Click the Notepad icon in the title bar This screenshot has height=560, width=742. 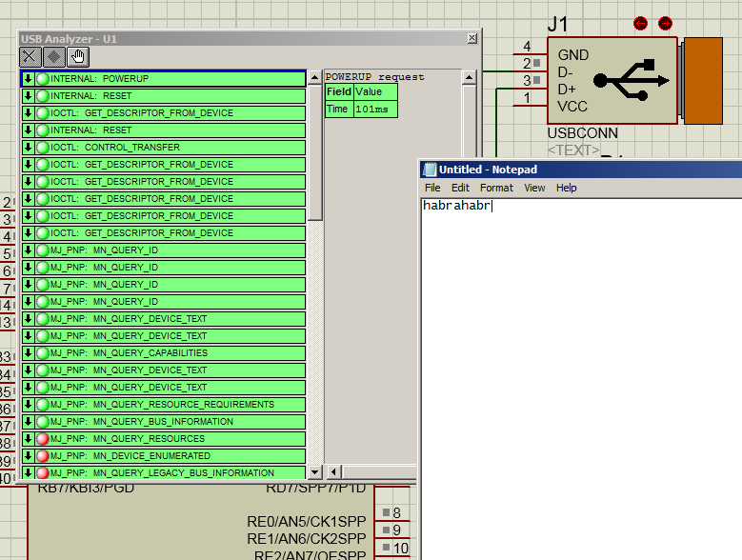tap(430, 170)
